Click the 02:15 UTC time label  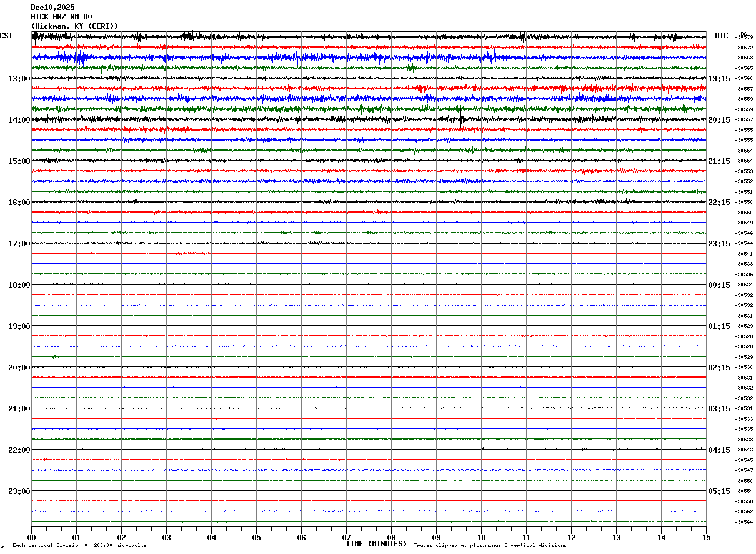(x=719, y=368)
